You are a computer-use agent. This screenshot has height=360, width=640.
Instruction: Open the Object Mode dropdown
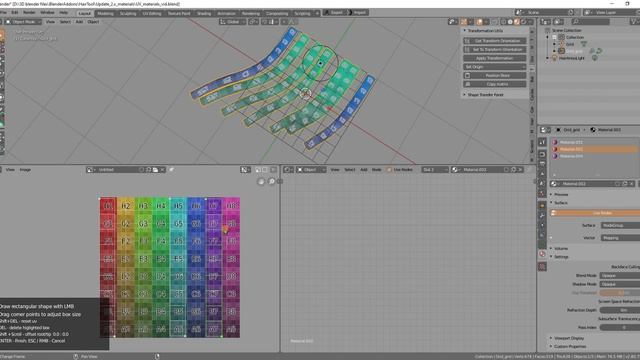pos(22,22)
